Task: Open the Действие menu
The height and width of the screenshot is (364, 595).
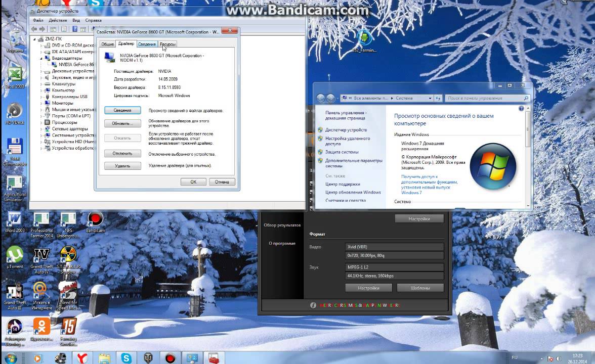Action: pyautogui.click(x=58, y=20)
